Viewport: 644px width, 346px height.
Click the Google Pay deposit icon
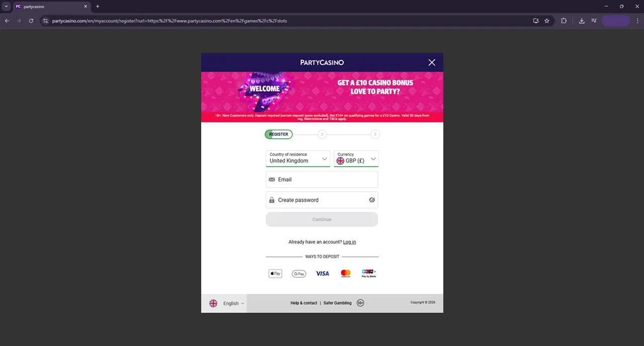[299, 274]
